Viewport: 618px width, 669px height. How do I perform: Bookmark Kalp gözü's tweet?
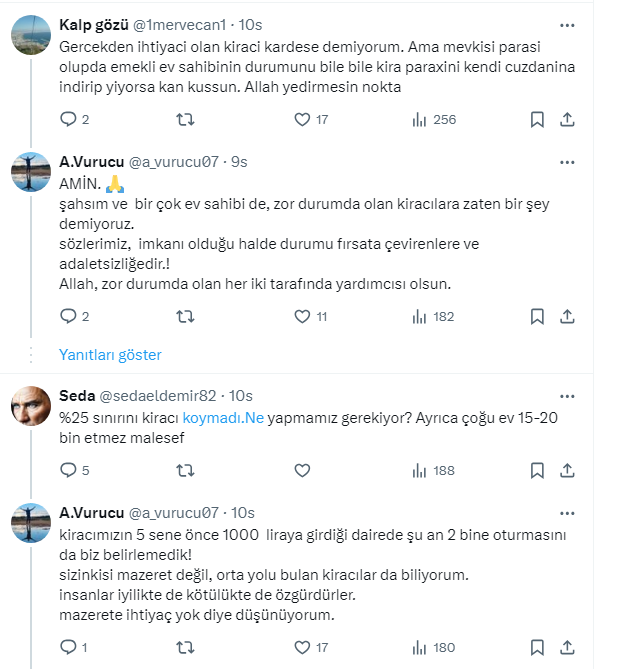537,120
